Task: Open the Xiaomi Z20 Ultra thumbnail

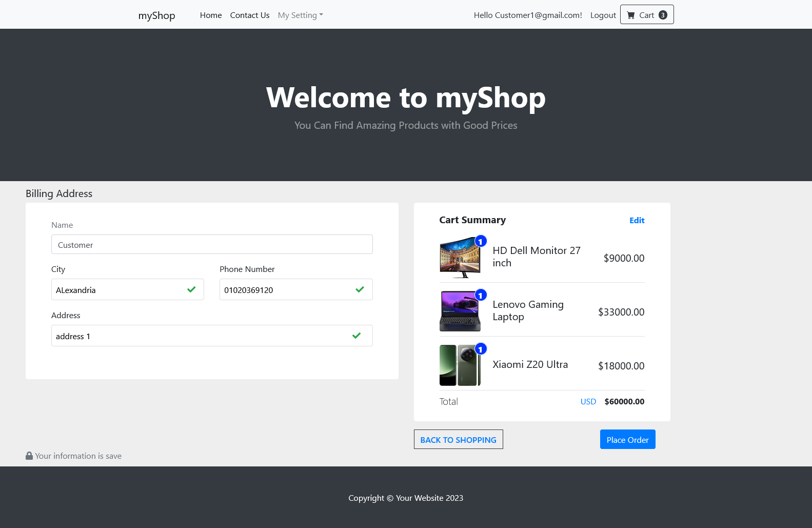Action: [x=460, y=365]
